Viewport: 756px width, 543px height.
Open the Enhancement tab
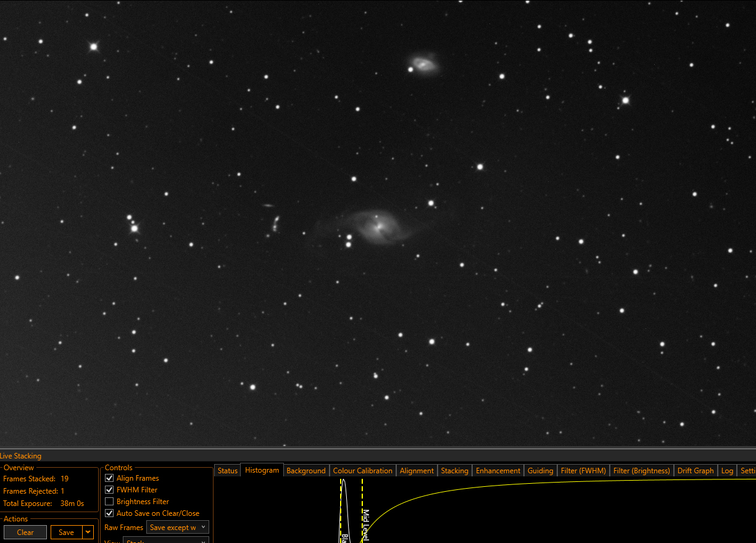point(498,471)
